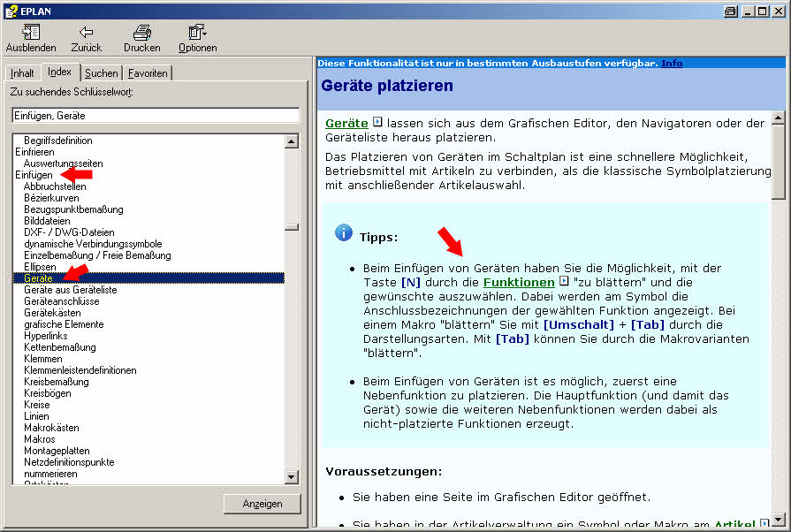Screen dimensions: 791x532
Task: Select index entry 'Ellipsen'
Action: pos(40,267)
